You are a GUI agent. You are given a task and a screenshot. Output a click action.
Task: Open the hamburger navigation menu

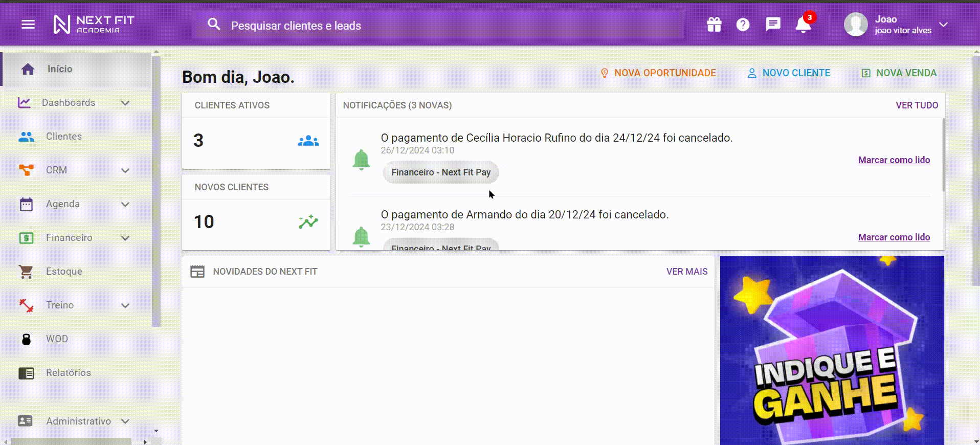[x=28, y=25]
